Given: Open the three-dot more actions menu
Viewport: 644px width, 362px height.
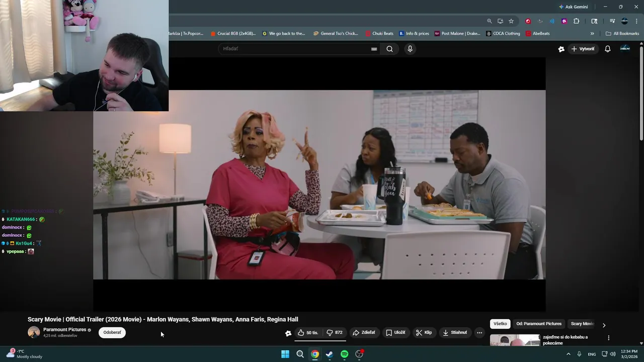Looking at the screenshot, I should 479,332.
